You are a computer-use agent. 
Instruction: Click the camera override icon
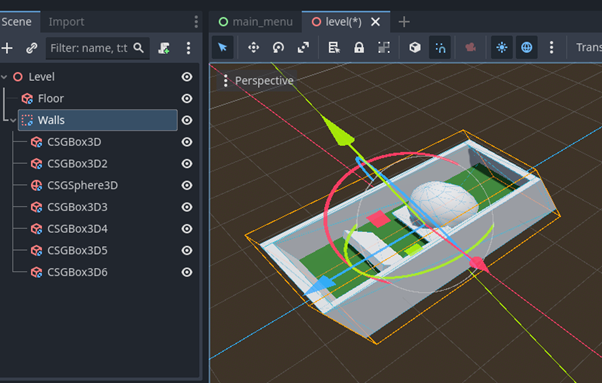[x=471, y=48]
